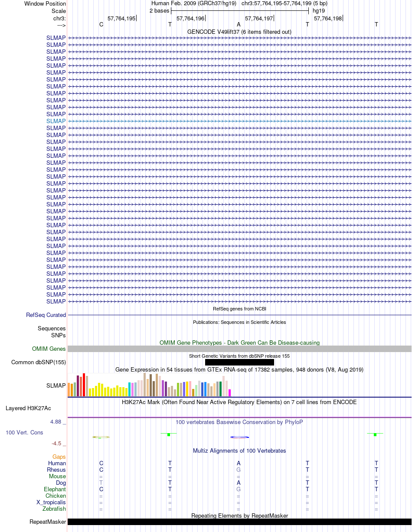Open 100 vertebrates Basewise Conservation by PhyloP title

(239, 422)
